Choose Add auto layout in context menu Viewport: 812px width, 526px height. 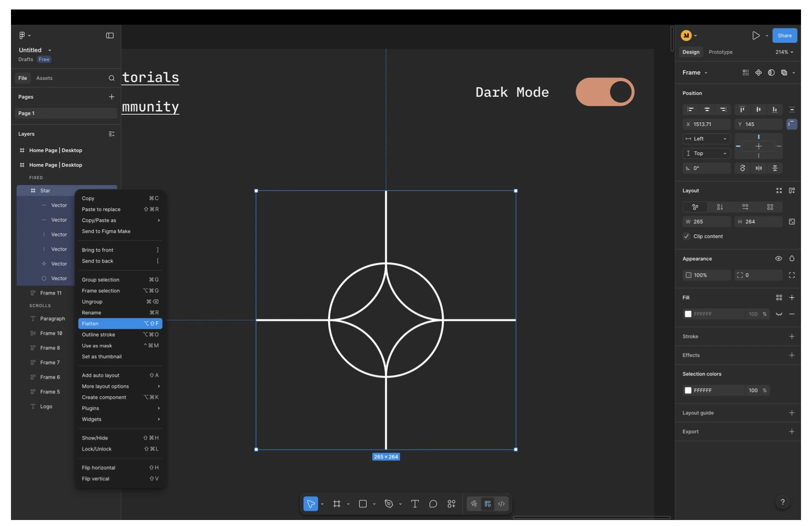pos(120,375)
